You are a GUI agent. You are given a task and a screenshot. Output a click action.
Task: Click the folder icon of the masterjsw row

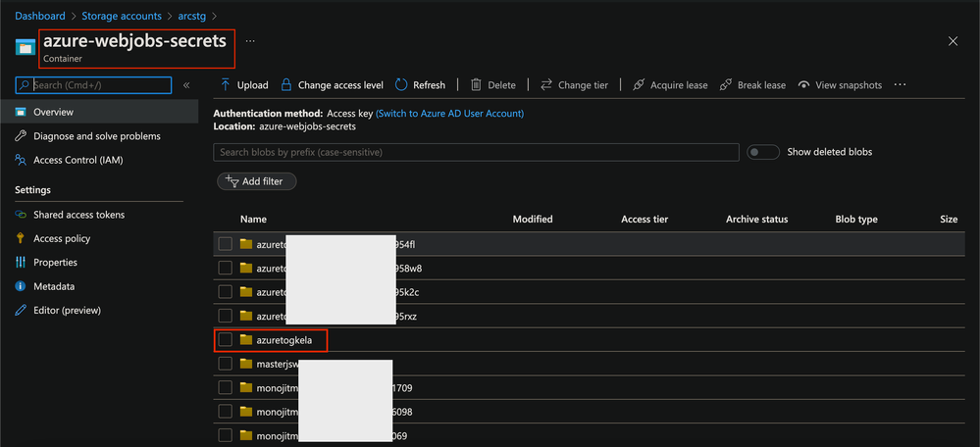pos(245,364)
